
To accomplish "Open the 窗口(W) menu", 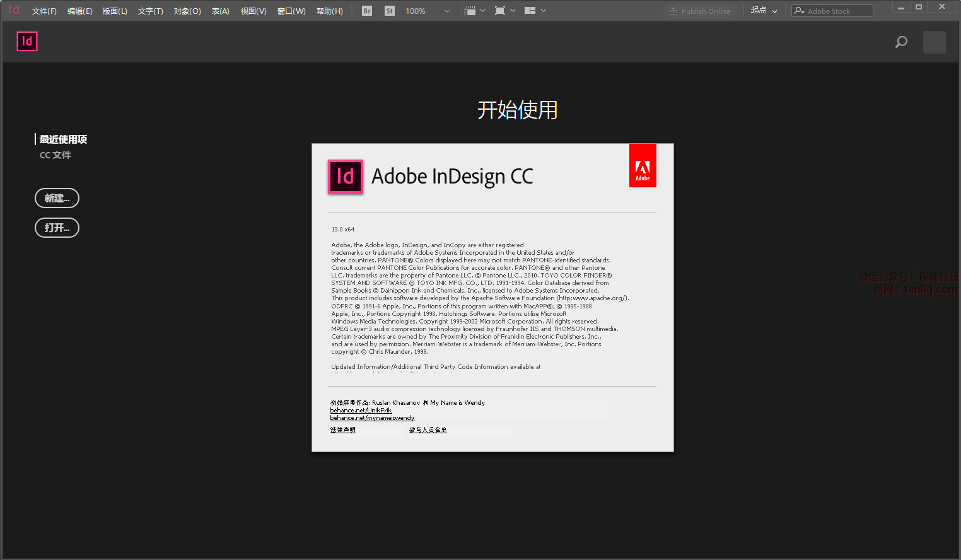I will pos(291,11).
